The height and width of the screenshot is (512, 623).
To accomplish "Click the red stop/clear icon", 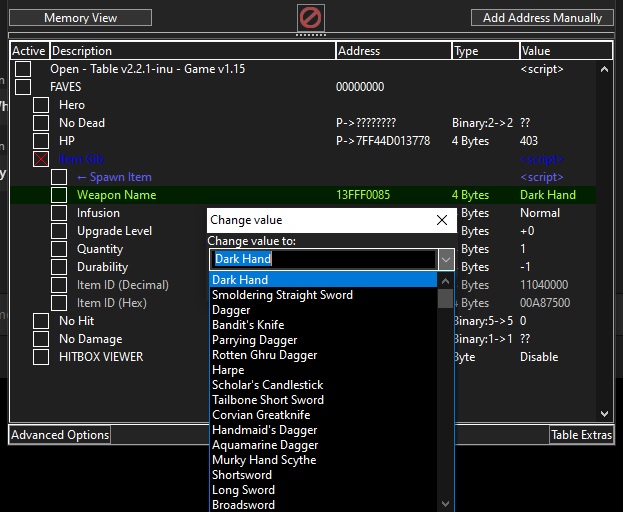I will tap(311, 18).
